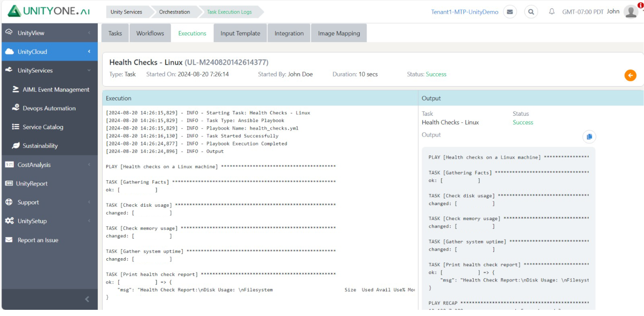Screen dimensions: 644x316
Task: Open the Input Template tab
Action: tap(240, 33)
